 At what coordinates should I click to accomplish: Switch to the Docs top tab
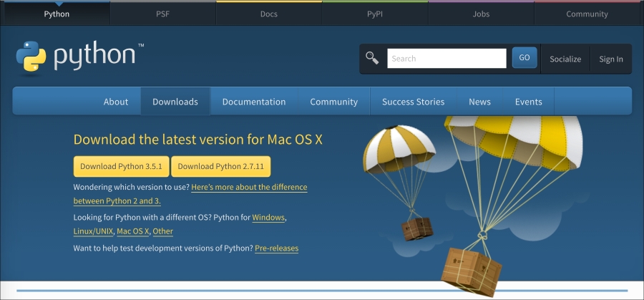tap(269, 14)
